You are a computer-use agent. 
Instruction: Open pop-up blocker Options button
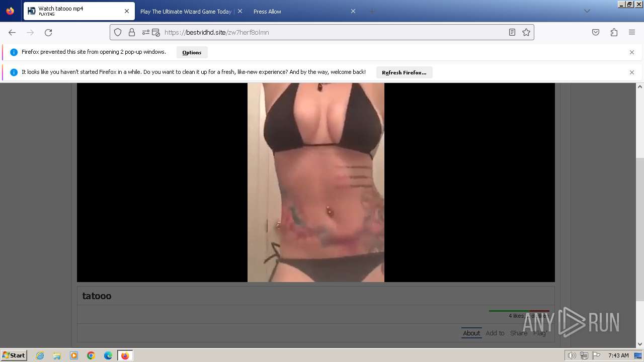(192, 52)
